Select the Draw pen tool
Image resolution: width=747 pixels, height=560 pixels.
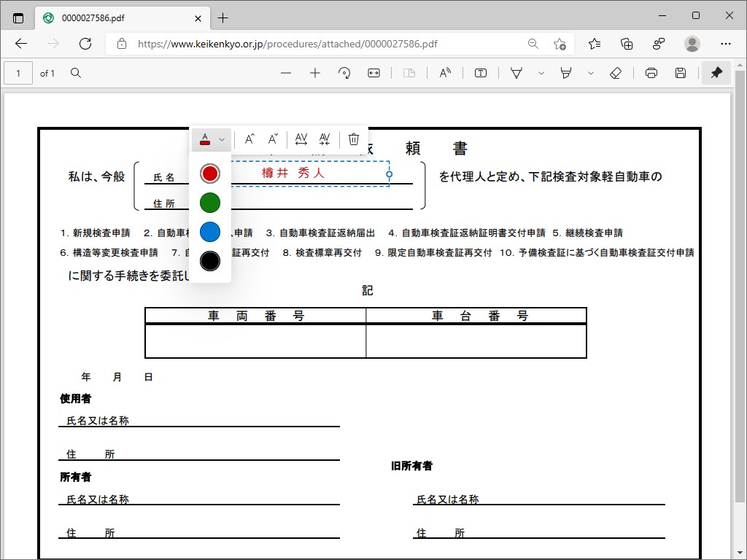coord(516,73)
